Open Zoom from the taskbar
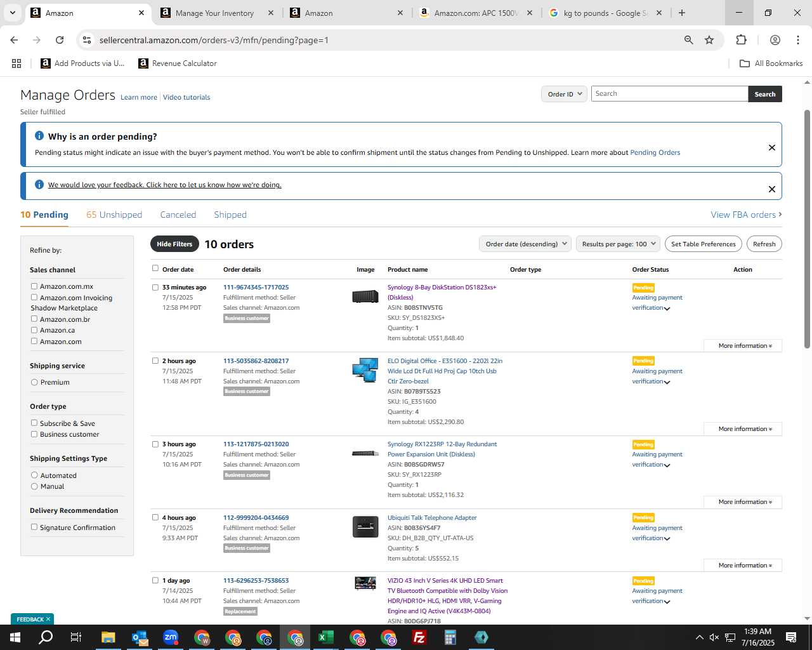This screenshot has height=650, width=812. [171, 637]
